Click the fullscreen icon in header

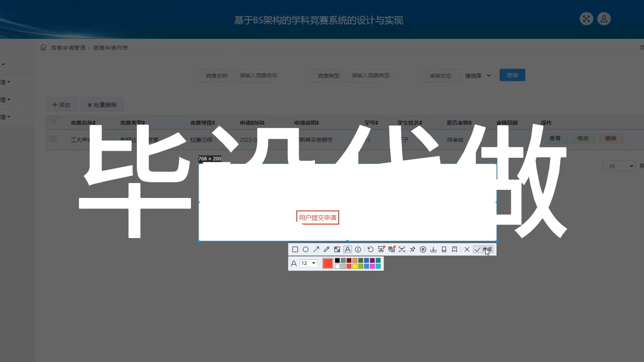tap(586, 19)
